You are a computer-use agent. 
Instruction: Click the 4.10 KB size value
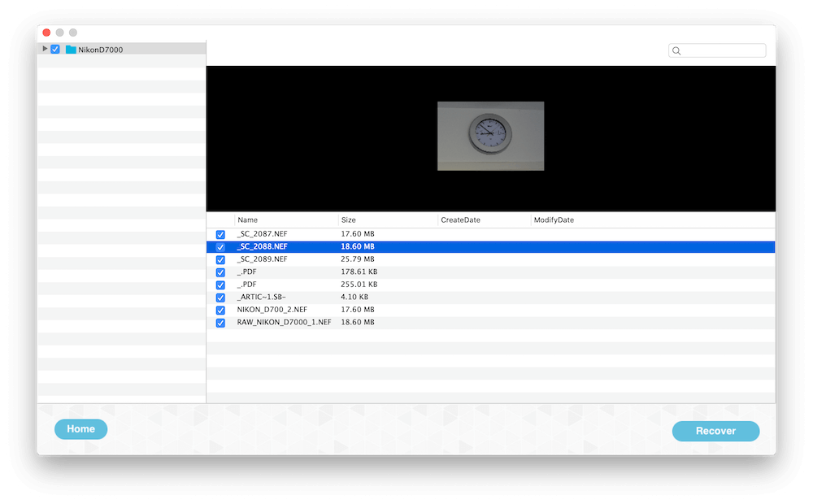point(354,297)
